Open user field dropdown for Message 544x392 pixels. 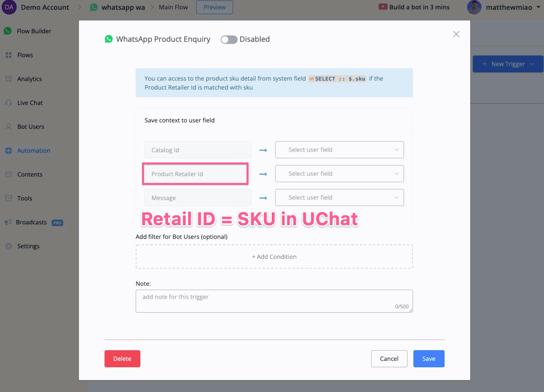coord(340,197)
